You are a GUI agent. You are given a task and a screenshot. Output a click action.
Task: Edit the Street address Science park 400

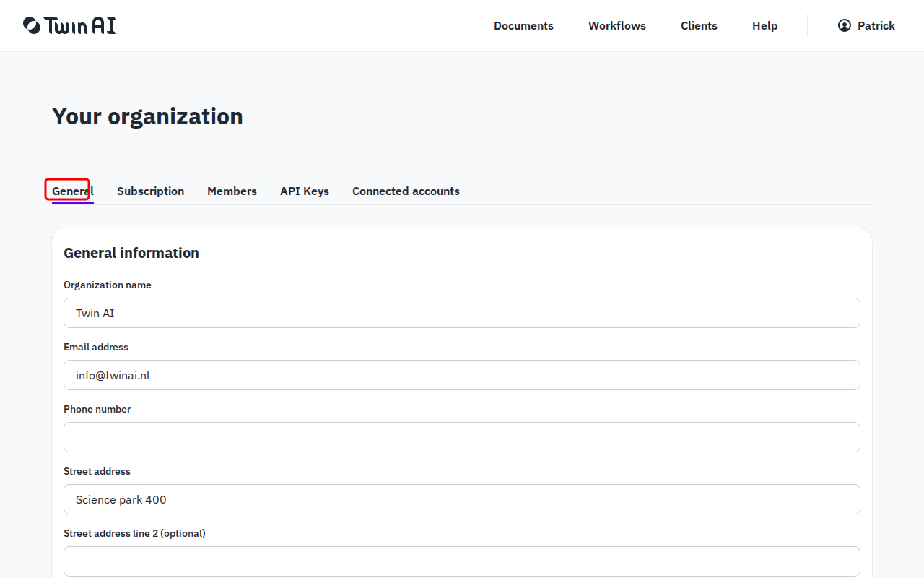[462, 499]
